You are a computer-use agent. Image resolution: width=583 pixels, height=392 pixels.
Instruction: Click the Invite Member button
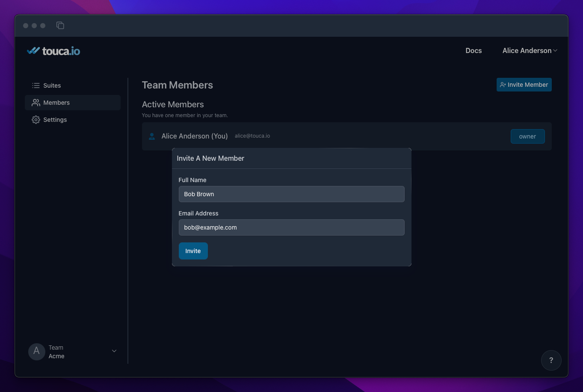(x=524, y=85)
